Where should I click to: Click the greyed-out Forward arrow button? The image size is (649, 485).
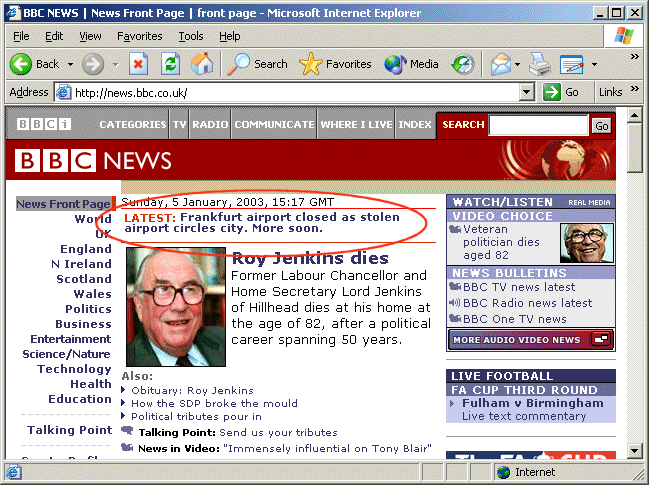93,64
